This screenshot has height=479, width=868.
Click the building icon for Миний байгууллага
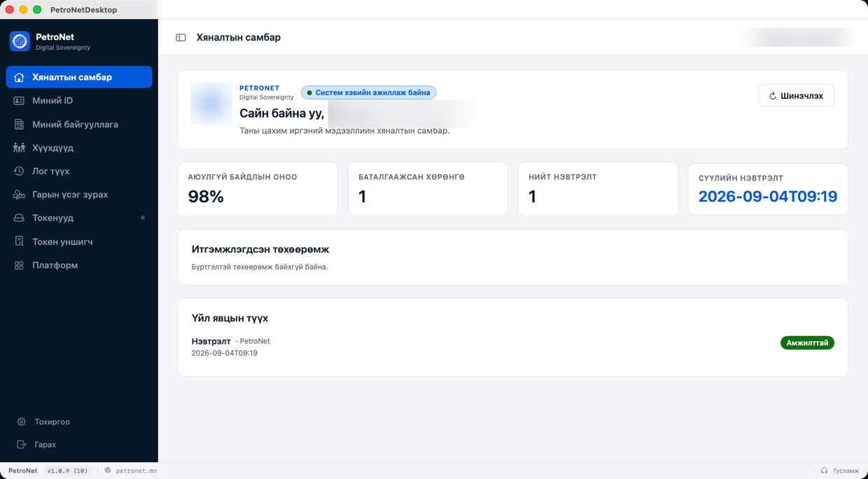[20, 125]
